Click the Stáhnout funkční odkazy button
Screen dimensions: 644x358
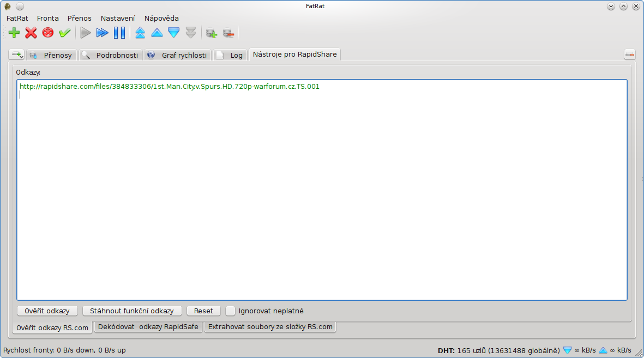132,311
